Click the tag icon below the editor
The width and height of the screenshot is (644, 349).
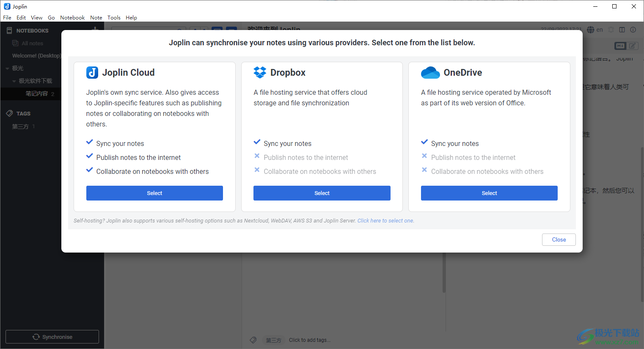tap(253, 340)
